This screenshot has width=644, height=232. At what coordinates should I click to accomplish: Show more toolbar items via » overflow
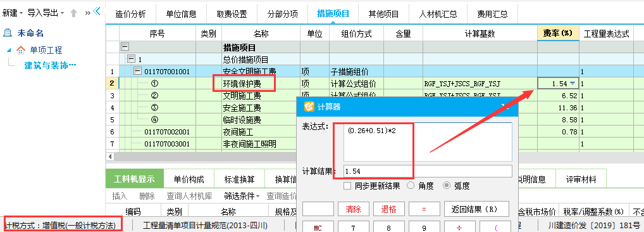pyautogui.click(x=87, y=13)
